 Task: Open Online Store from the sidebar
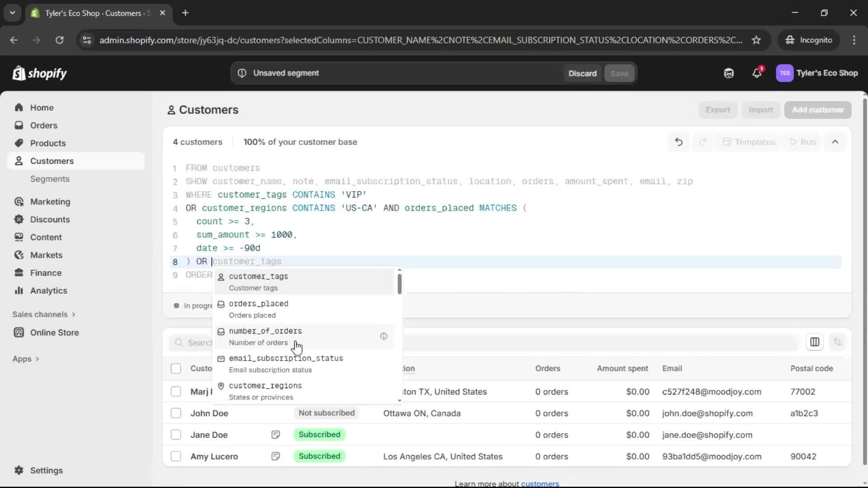click(54, 332)
